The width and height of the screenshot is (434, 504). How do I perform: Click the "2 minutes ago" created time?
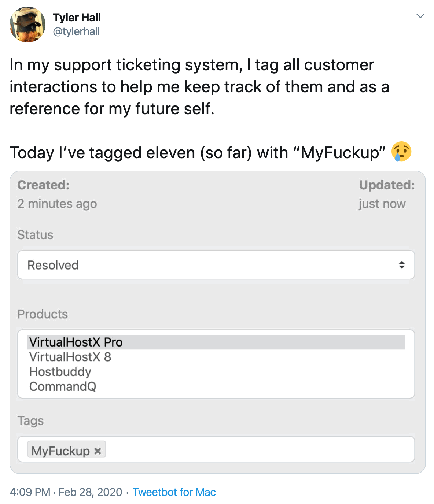[57, 204]
